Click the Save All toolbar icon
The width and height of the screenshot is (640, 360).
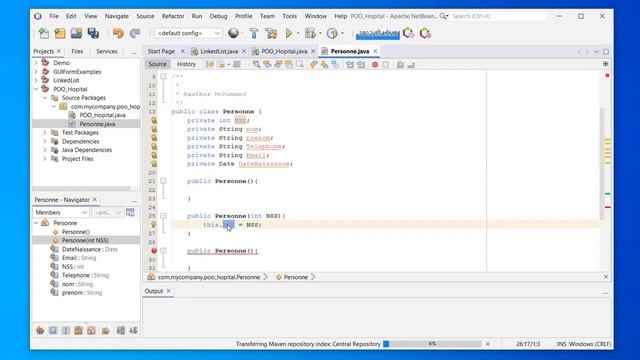(93, 33)
